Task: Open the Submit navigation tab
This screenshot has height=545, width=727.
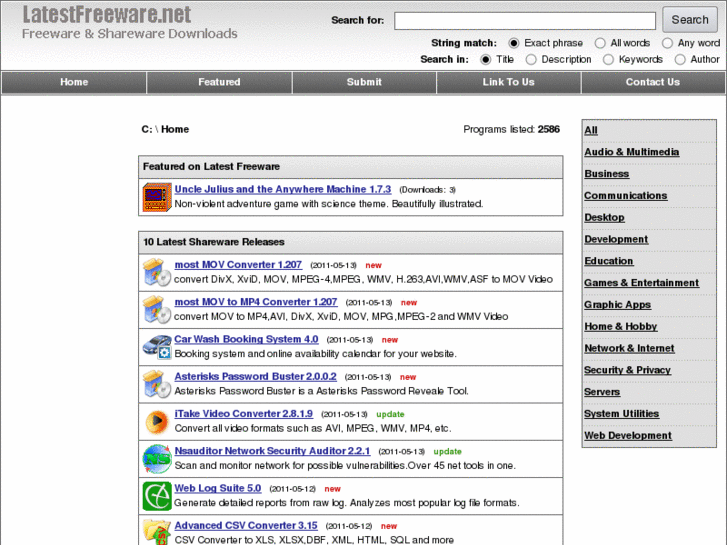Action: pyautogui.click(x=364, y=82)
